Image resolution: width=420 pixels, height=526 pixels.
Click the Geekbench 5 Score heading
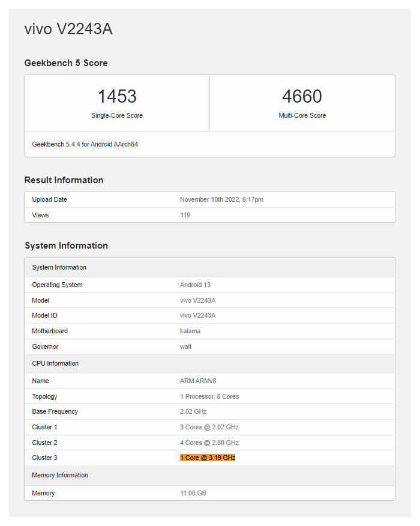tap(66, 63)
